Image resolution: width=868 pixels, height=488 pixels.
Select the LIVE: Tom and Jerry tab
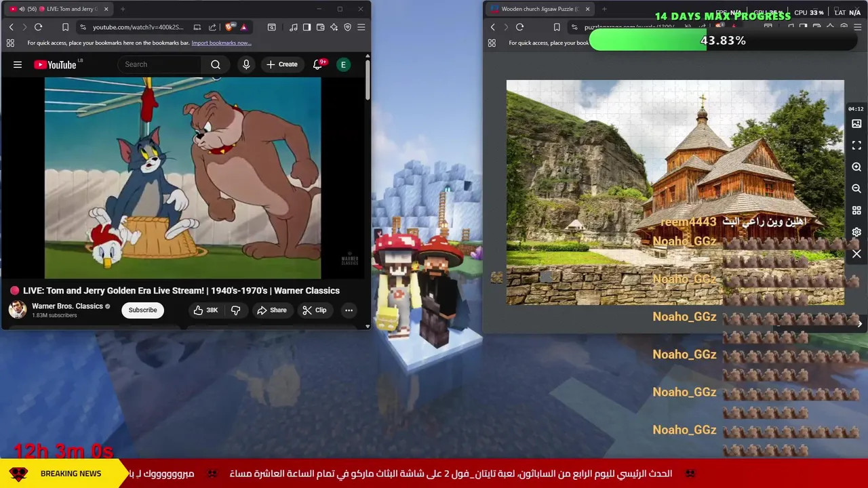[60, 9]
